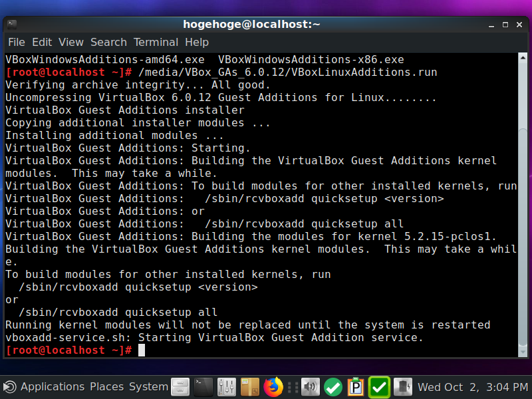Image resolution: width=532 pixels, height=399 pixels.
Task: Click the battery power icon in tray
Action: (x=403, y=387)
